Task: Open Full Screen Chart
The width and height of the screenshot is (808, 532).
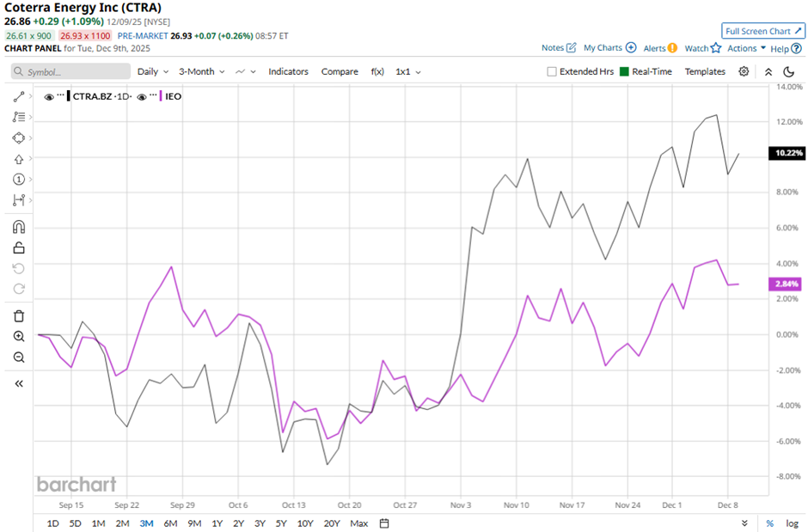Action: [763, 31]
